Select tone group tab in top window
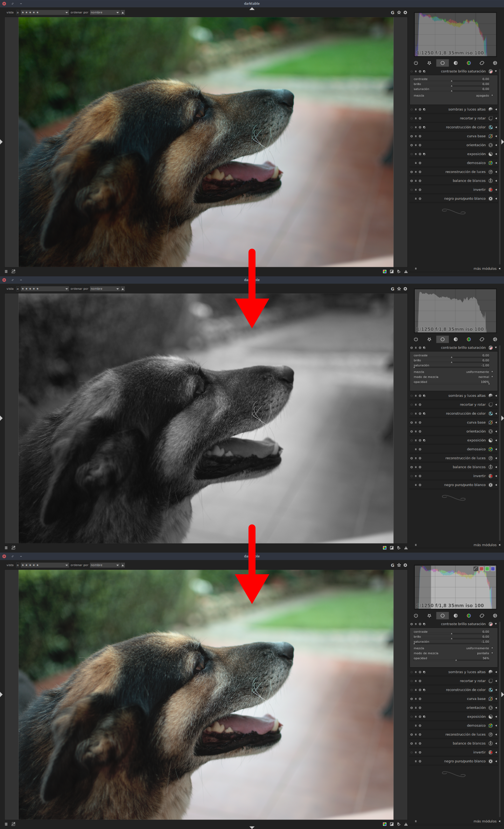Viewport: 504px width, 829px height. [x=456, y=63]
